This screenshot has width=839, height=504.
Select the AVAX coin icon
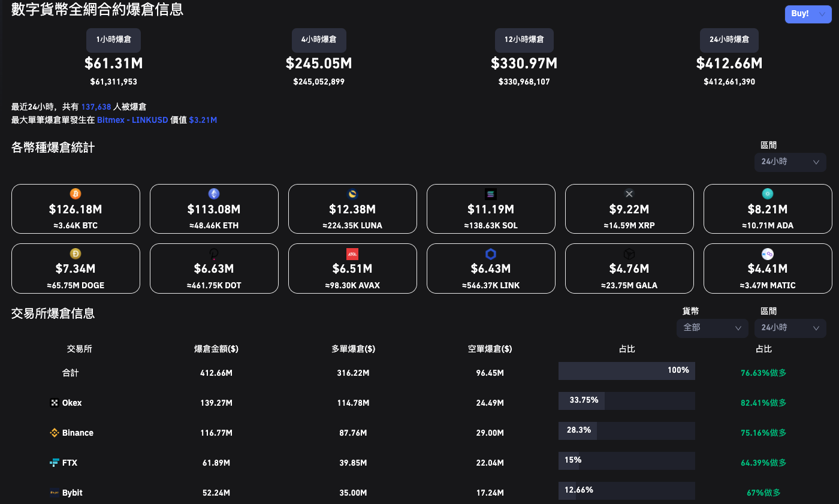click(352, 253)
